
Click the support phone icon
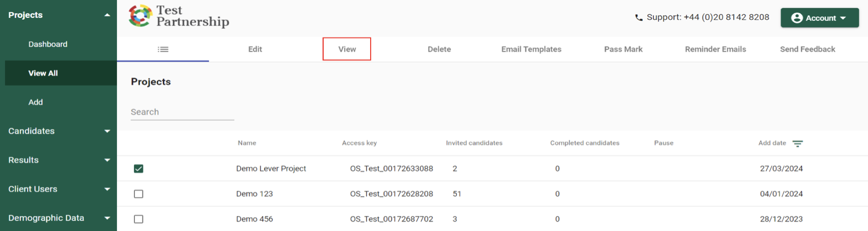pyautogui.click(x=638, y=18)
